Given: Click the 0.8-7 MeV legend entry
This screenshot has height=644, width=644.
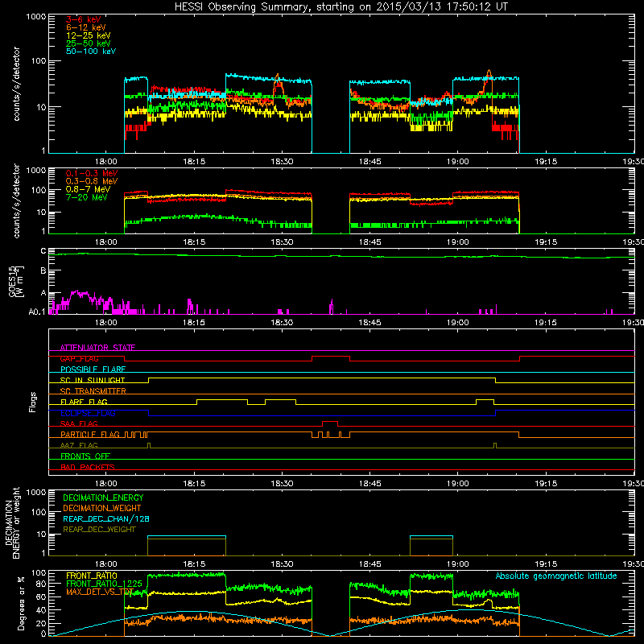Looking at the screenshot, I should 88,189.
